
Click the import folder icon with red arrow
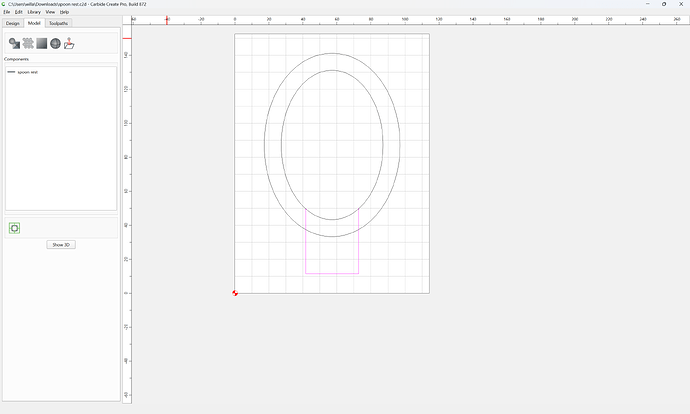(x=69, y=43)
